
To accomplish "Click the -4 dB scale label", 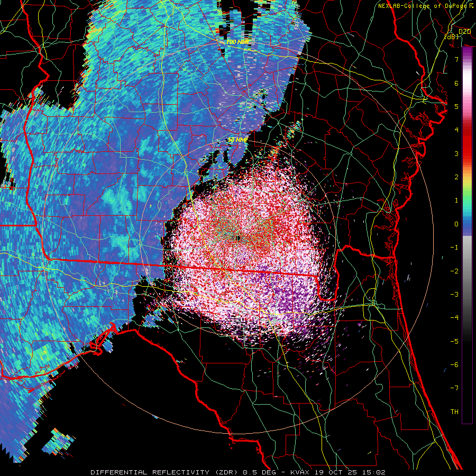I will coord(454,318).
